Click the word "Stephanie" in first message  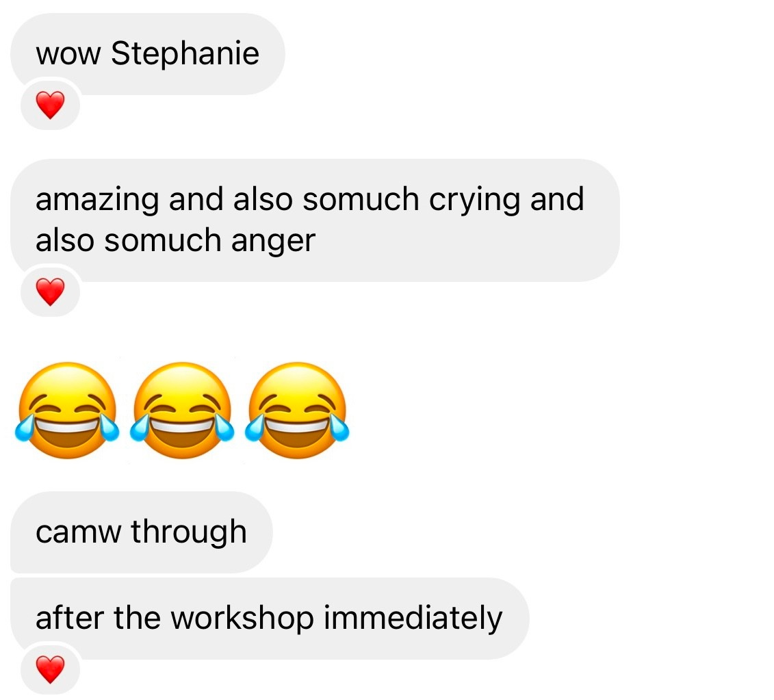click(185, 54)
